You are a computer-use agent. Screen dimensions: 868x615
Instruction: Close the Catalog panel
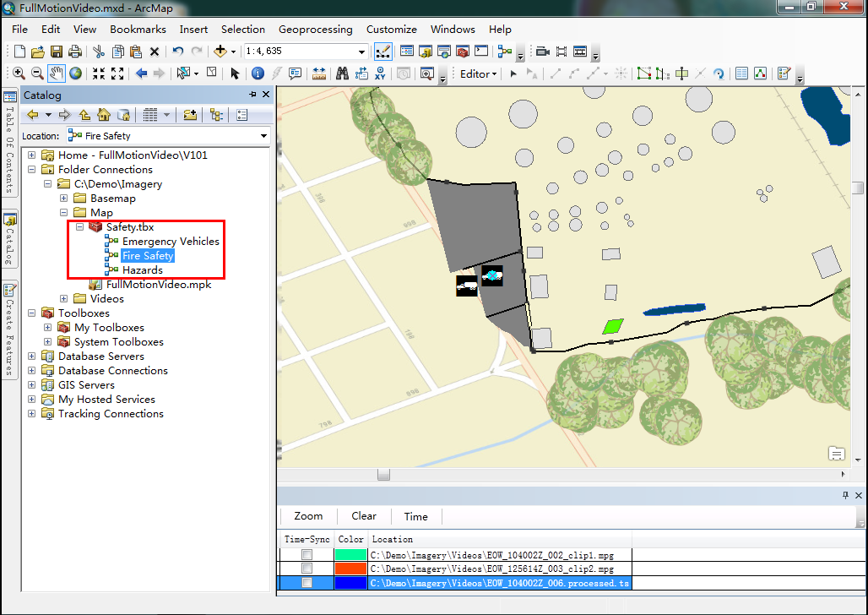(266, 95)
